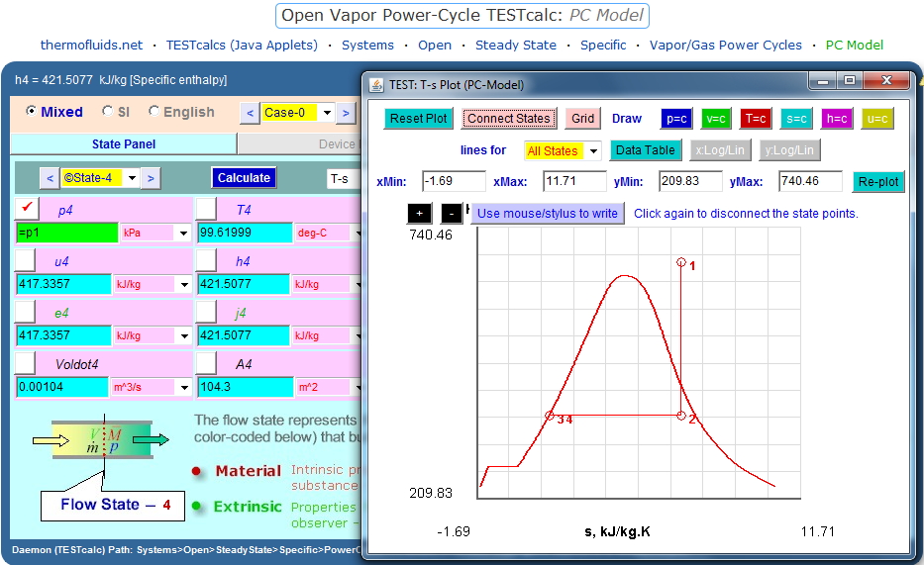Check the T4 checkbox
This screenshot has width=924, height=565.
(206, 209)
